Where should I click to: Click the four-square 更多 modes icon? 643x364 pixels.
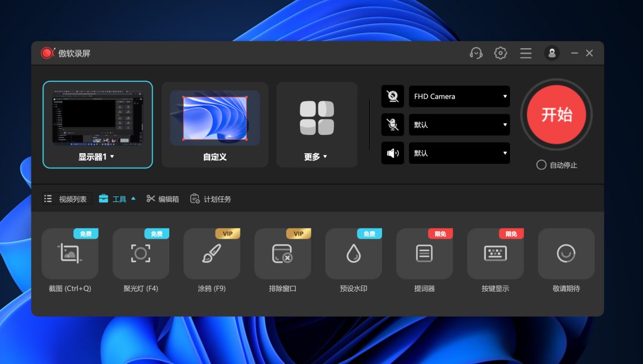coord(317,118)
